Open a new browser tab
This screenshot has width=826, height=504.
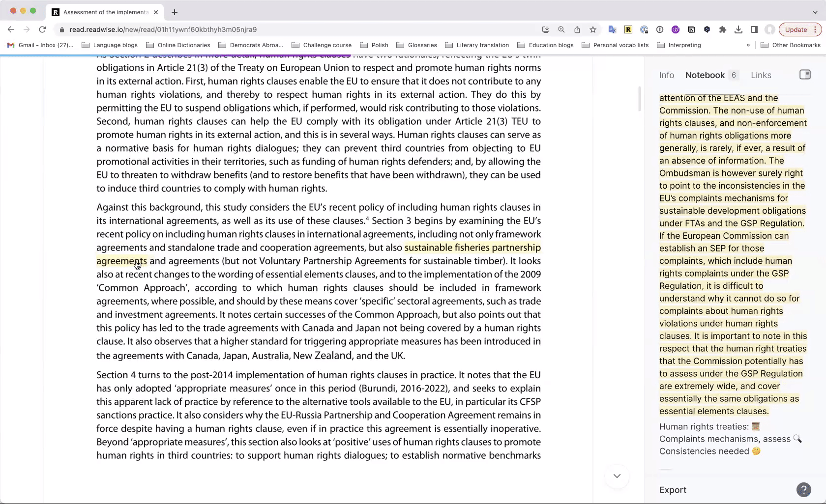tap(175, 12)
